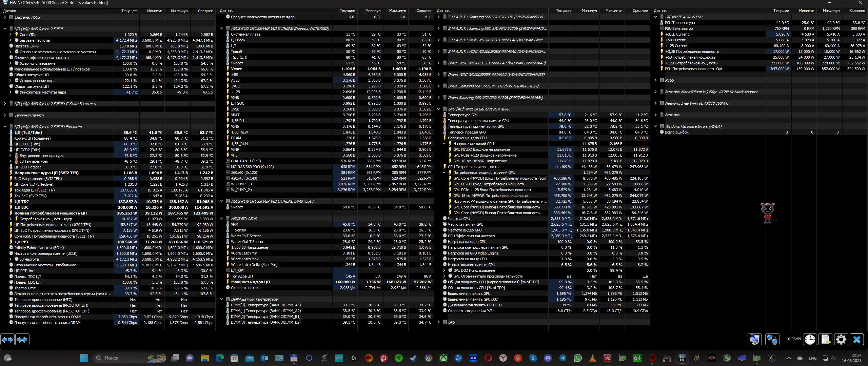Screen dimensions: 868x366
Task: Select the Температура GPU sensor row
Action: pos(463,115)
